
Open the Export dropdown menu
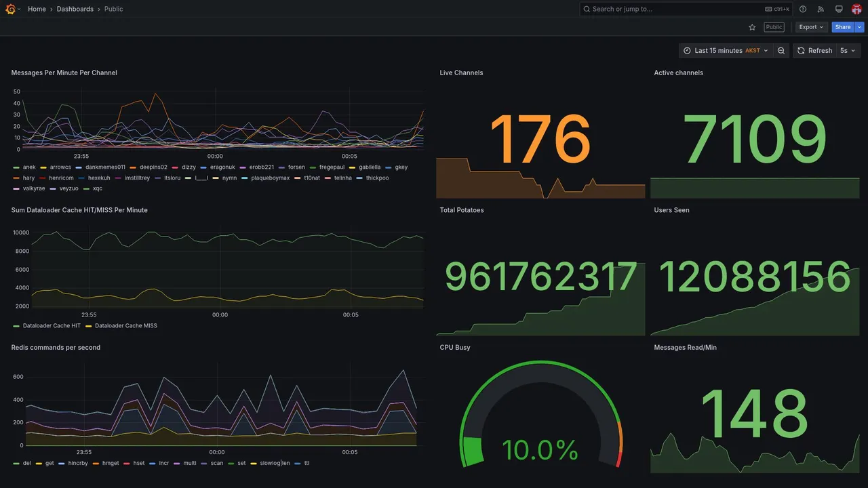click(812, 27)
